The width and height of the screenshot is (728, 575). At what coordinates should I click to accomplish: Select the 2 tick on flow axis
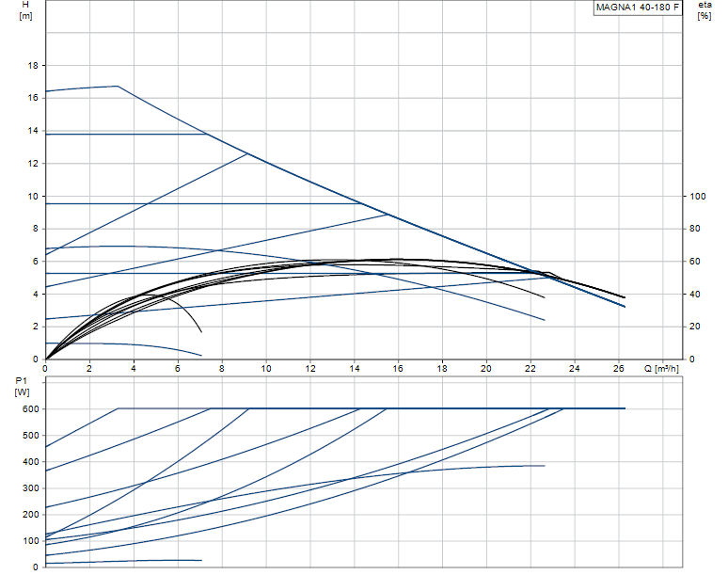89,369
